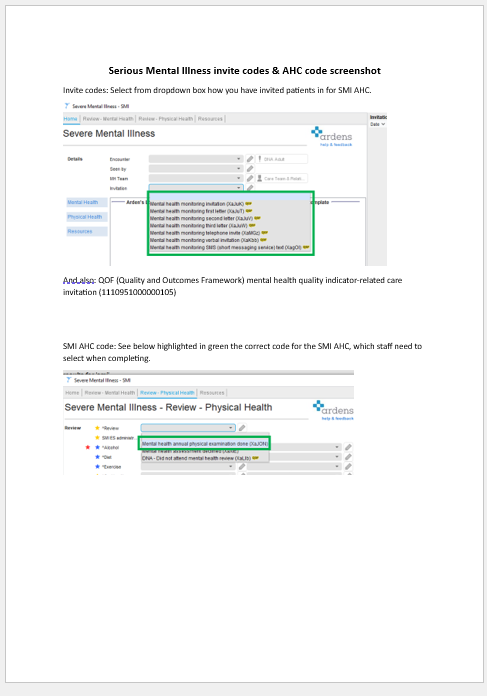Viewport: 487px width, 696px height.
Task: Click the pencil icon after first *Exercise dropdown
Action: pyautogui.click(x=242, y=467)
